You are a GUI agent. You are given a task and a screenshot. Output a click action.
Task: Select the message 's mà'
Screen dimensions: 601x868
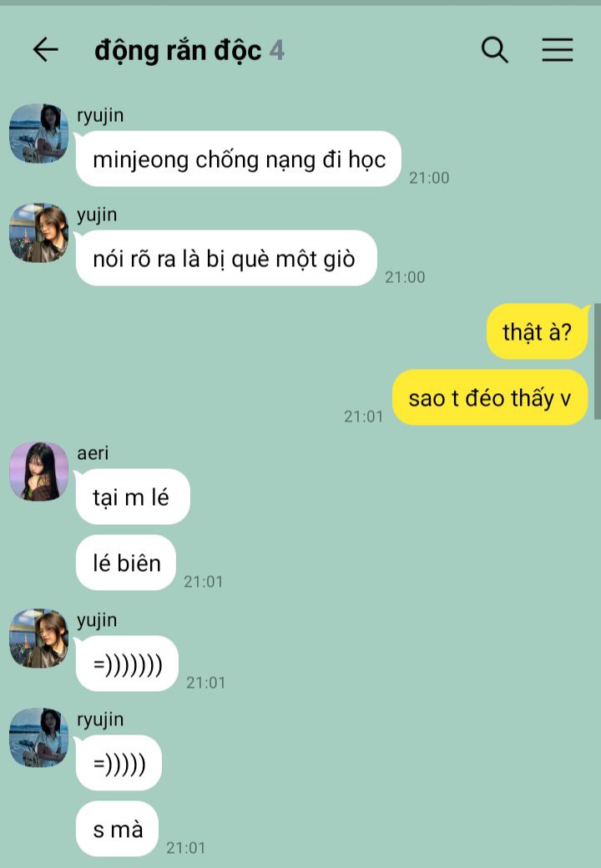pos(118,829)
